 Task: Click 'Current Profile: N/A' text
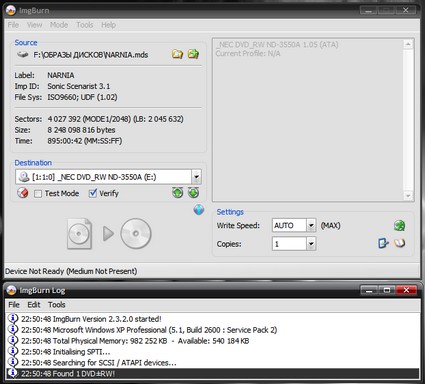point(248,54)
